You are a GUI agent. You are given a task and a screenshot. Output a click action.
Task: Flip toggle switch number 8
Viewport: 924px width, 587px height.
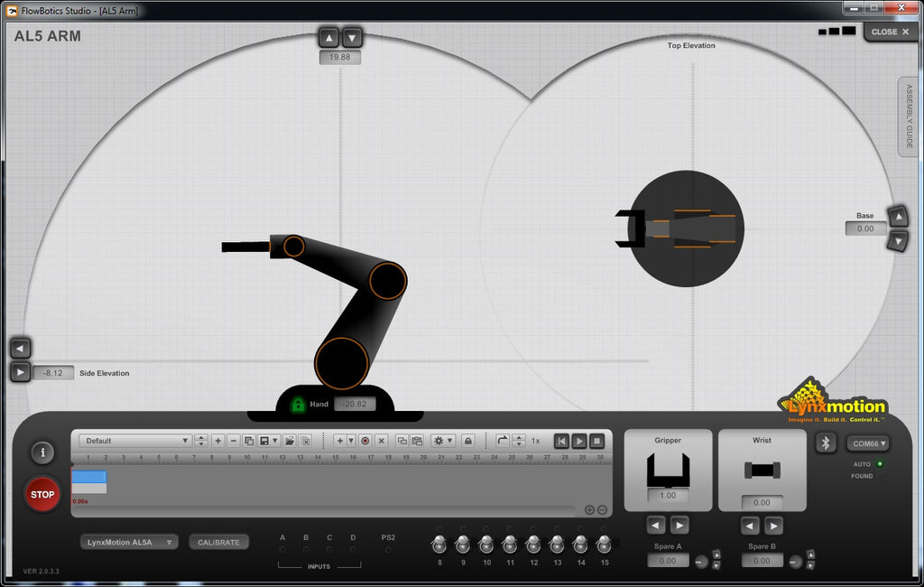pyautogui.click(x=439, y=544)
